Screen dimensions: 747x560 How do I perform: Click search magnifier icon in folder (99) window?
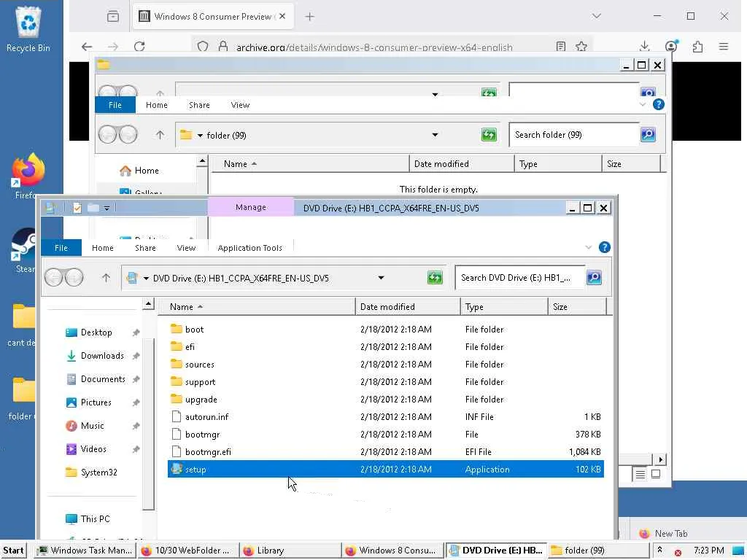[648, 135]
